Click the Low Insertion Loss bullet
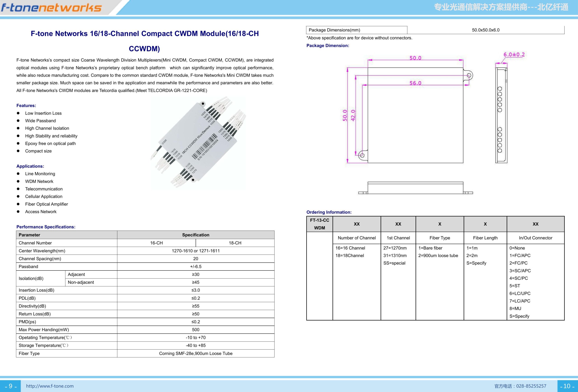 (43, 113)
